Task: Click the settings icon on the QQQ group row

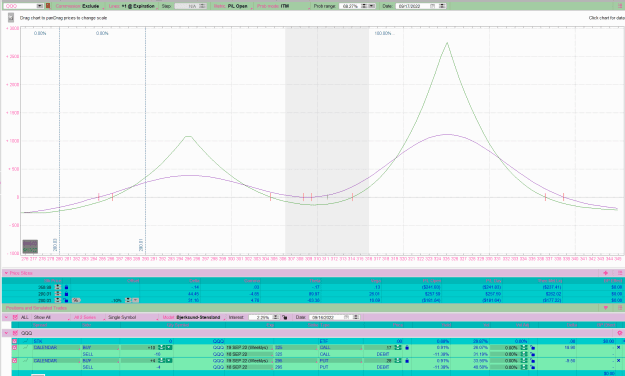Action: [619, 333]
